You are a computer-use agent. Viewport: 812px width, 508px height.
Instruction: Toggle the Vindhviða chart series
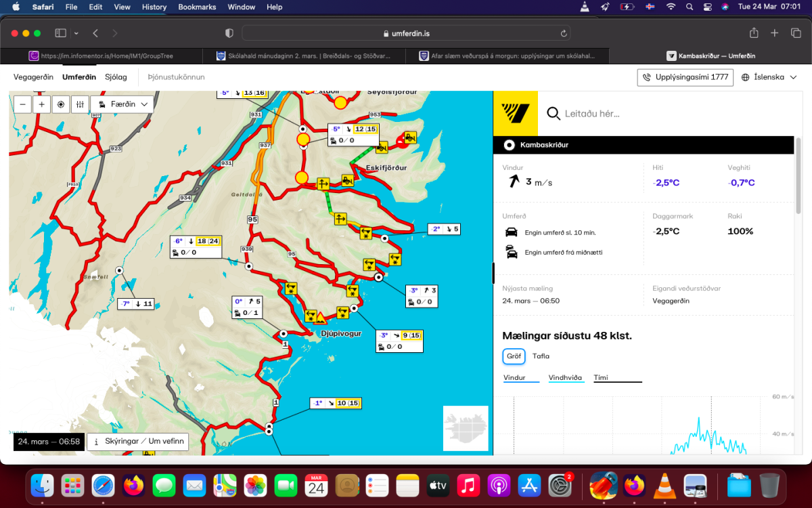click(566, 378)
